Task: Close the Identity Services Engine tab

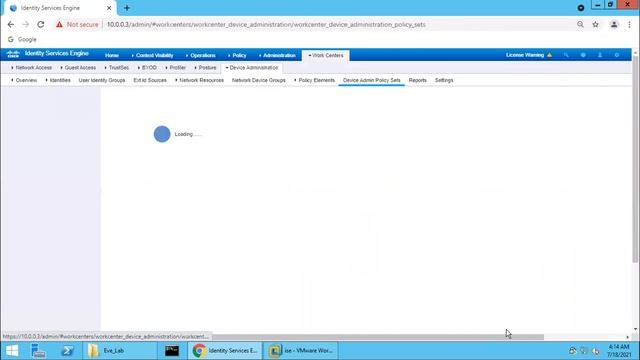Action: [109, 8]
